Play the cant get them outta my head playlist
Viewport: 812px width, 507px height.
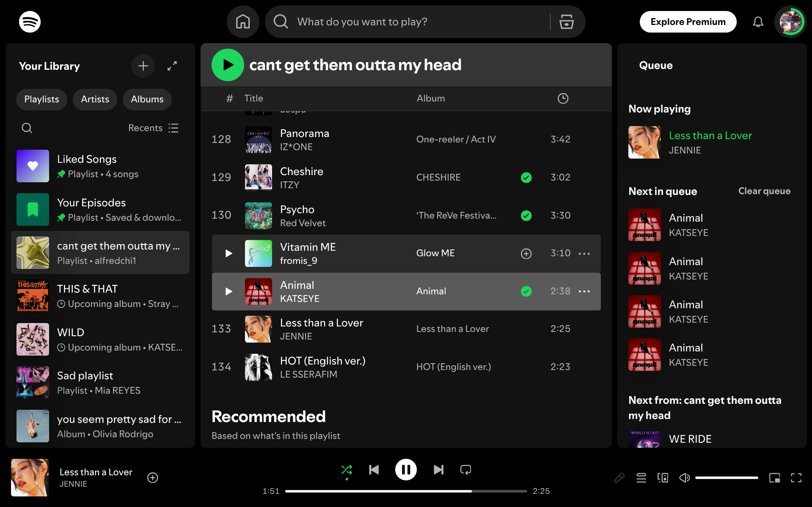pyautogui.click(x=228, y=65)
